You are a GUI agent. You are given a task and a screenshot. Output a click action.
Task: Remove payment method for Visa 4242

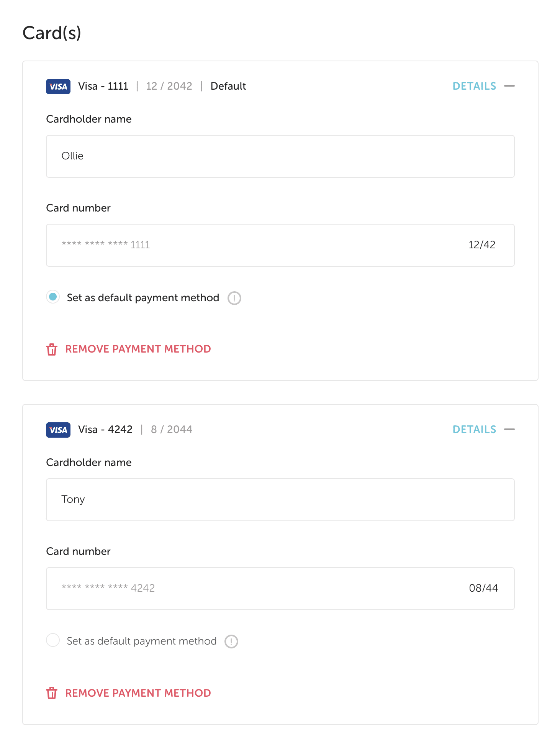[x=138, y=693]
